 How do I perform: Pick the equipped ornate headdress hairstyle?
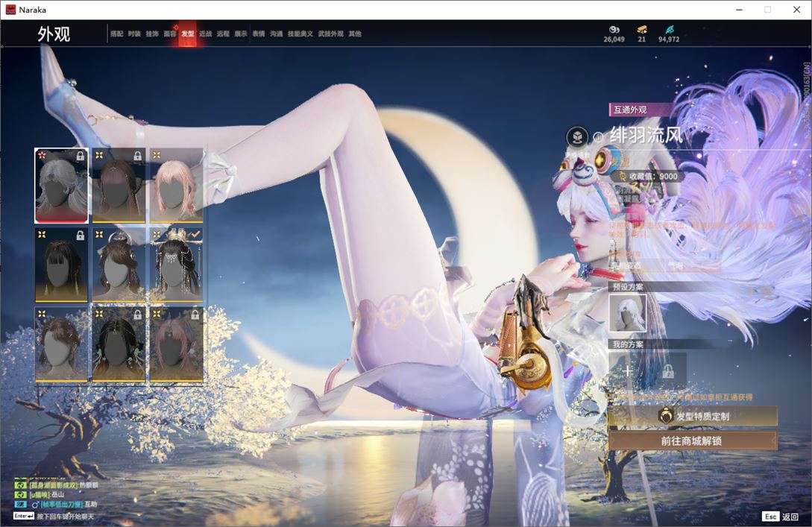[x=176, y=265]
